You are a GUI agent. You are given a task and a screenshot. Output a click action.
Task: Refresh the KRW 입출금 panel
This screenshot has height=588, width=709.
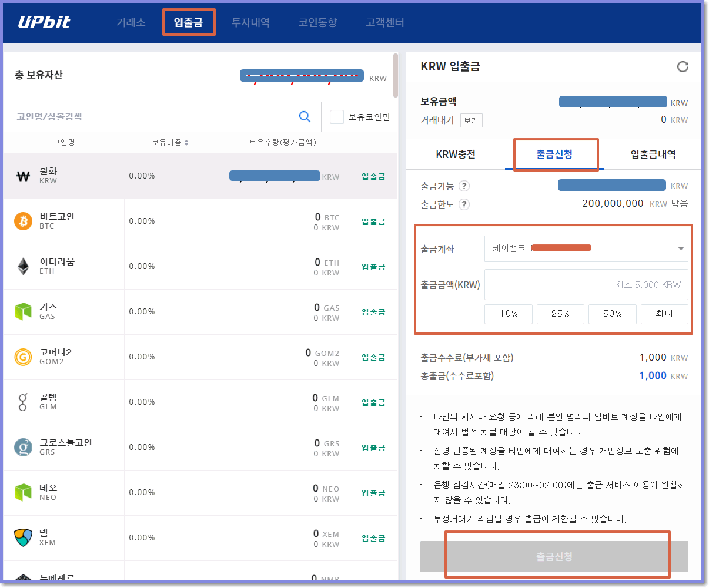[682, 66]
